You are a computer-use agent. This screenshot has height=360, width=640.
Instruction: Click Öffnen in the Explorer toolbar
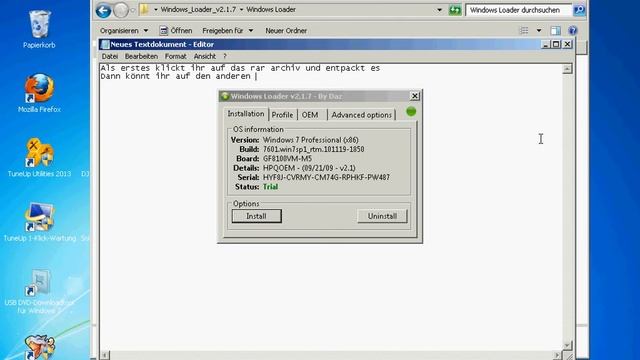pyautogui.click(x=176, y=31)
